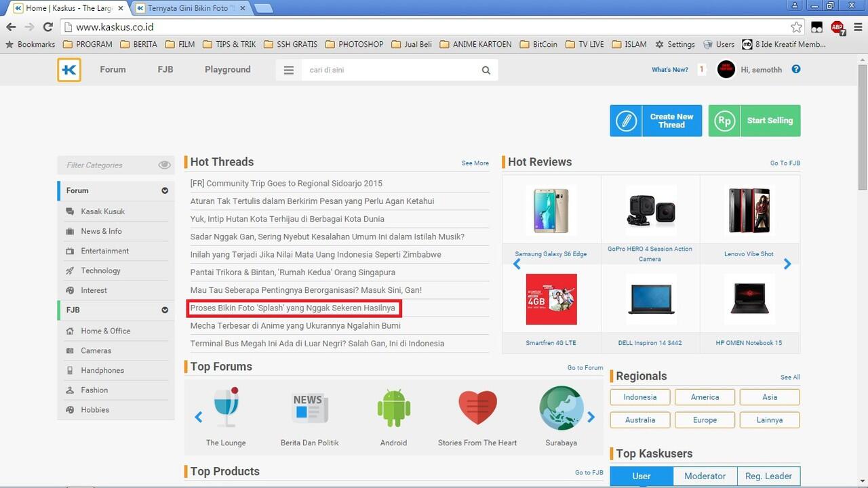Open the Forum nav menu
Viewport: 868px width, 488px height.
[113, 69]
